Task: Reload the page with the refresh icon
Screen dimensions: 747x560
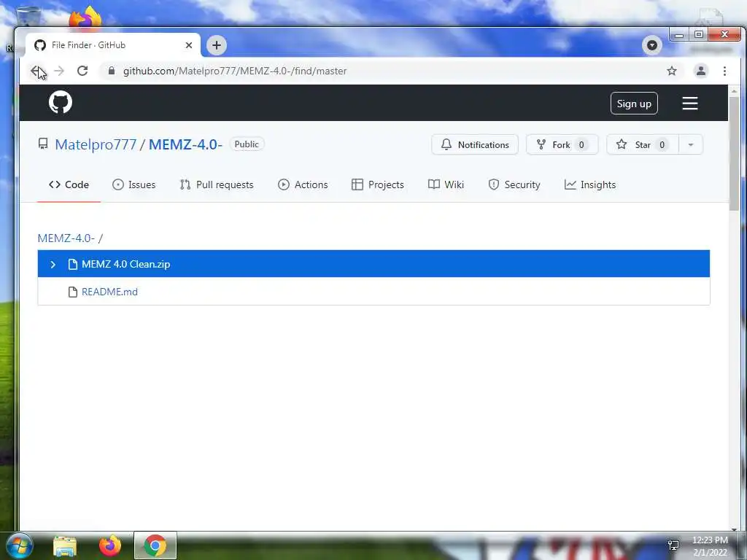Action: [82, 71]
